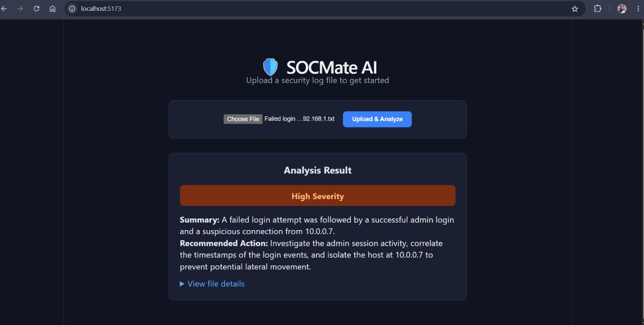Screen dimensions: 644x325
Task: Bookmark this page with star icon
Action: 575,9
